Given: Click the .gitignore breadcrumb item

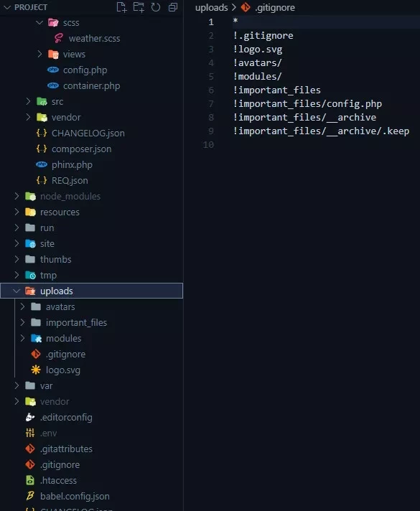Looking at the screenshot, I should [x=275, y=7].
